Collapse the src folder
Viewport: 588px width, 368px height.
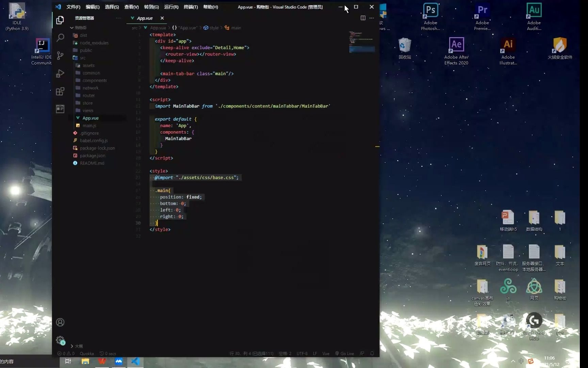pos(83,58)
